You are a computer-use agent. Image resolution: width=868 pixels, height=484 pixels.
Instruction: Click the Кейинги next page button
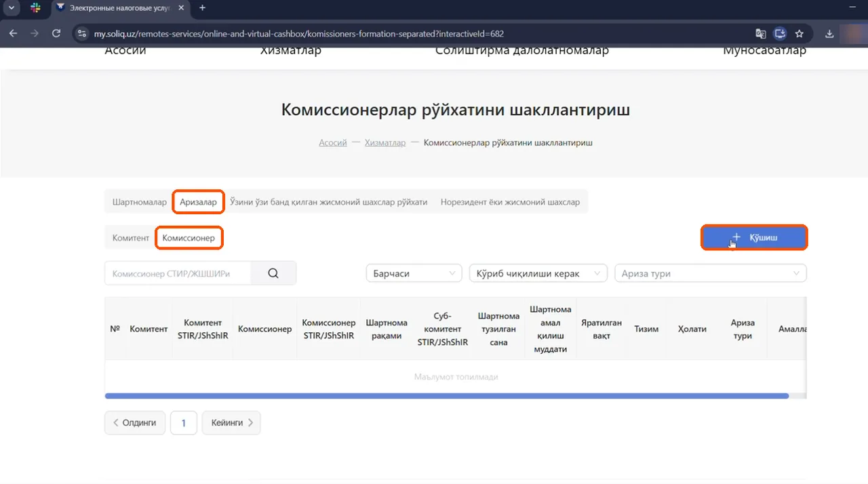[x=231, y=422]
